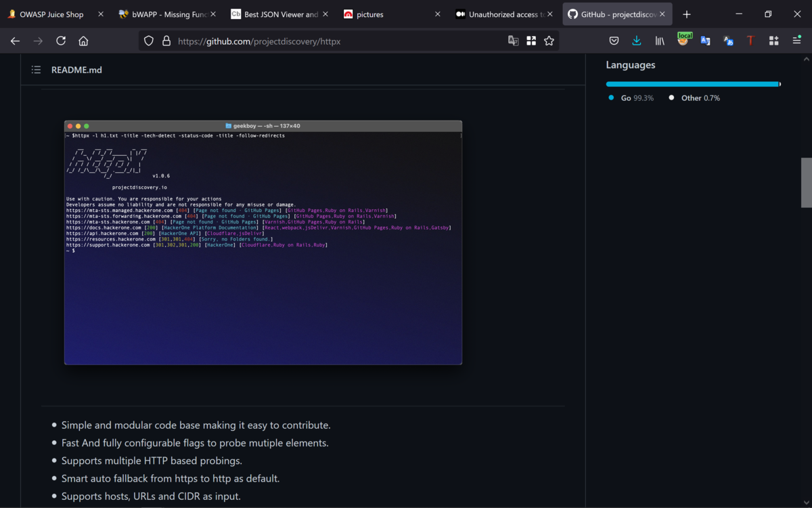This screenshot has height=508, width=812.
Task: Click 'Supports multiple HTTP based probings' text
Action: 152,461
